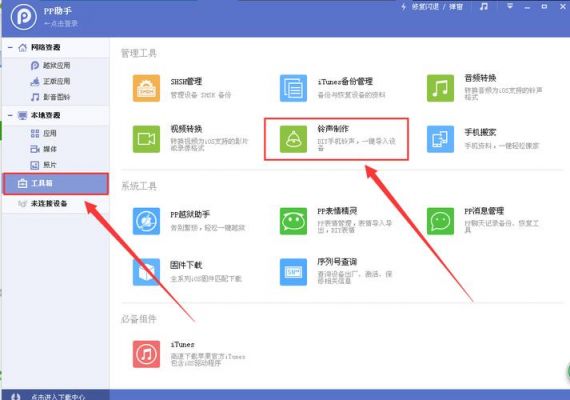
Task: Open the 固件下载 firmware box icon
Action: (x=146, y=272)
